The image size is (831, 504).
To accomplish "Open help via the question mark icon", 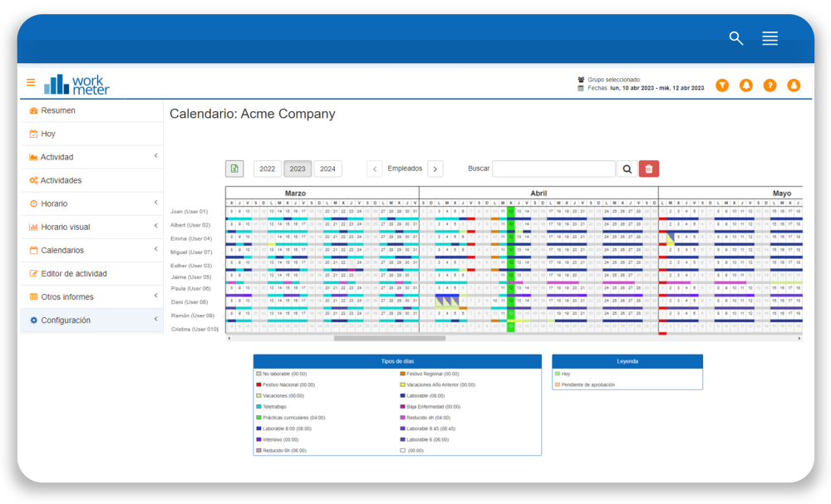I will click(770, 86).
